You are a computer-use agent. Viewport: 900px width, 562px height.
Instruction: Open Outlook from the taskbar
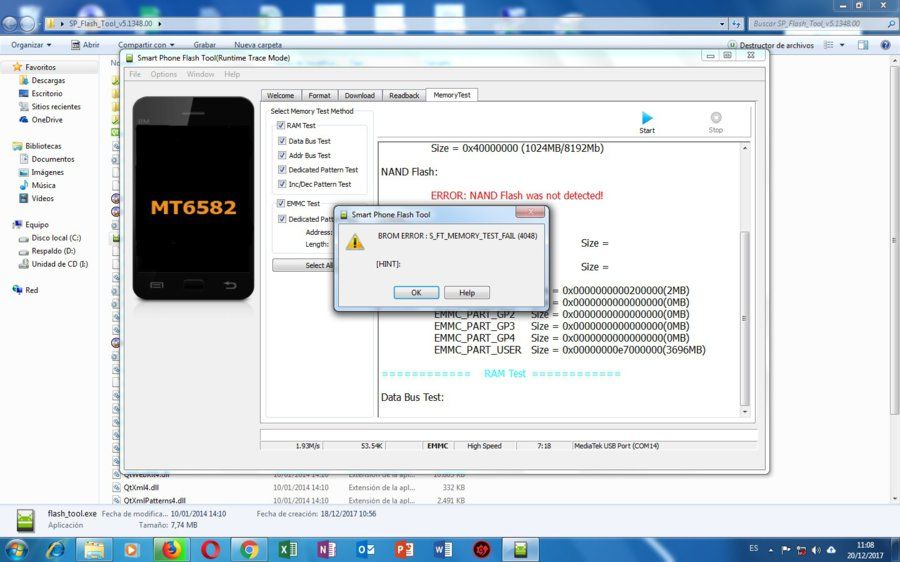click(365, 550)
